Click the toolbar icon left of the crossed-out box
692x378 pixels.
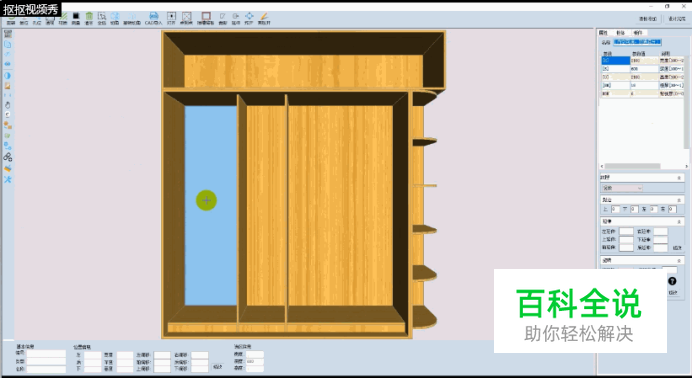coord(171,17)
